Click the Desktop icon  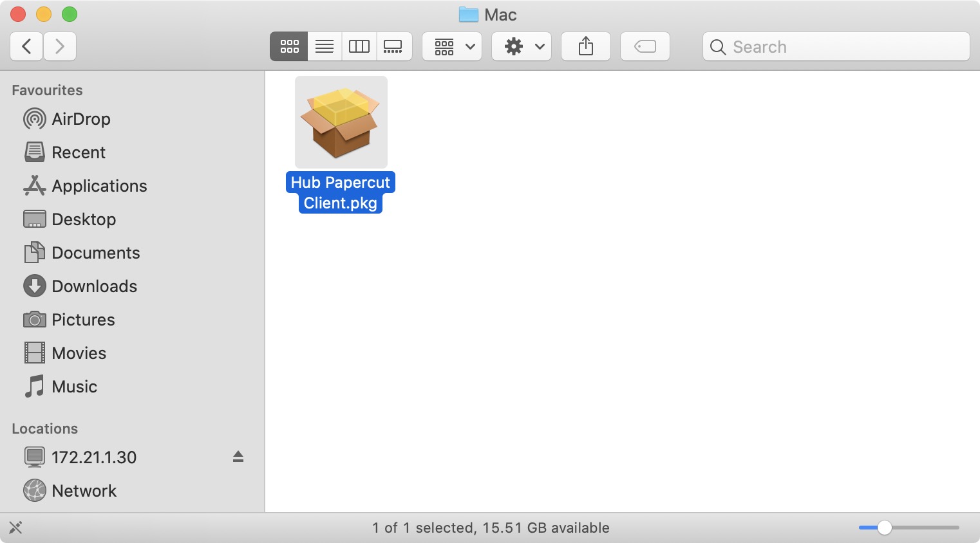click(35, 219)
